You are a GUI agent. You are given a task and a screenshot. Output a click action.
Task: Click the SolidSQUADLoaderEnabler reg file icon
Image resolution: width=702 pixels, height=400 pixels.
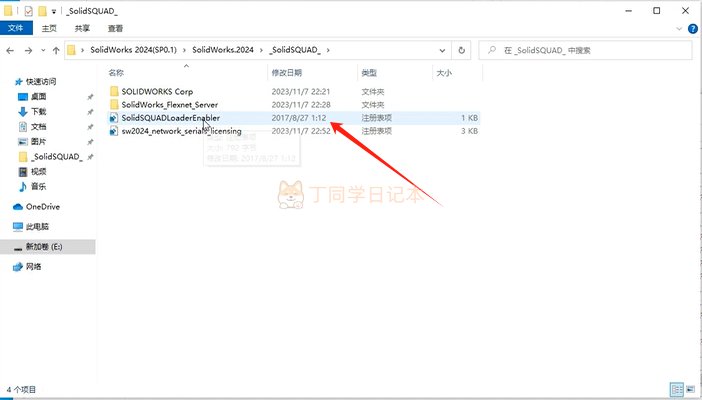click(114, 118)
